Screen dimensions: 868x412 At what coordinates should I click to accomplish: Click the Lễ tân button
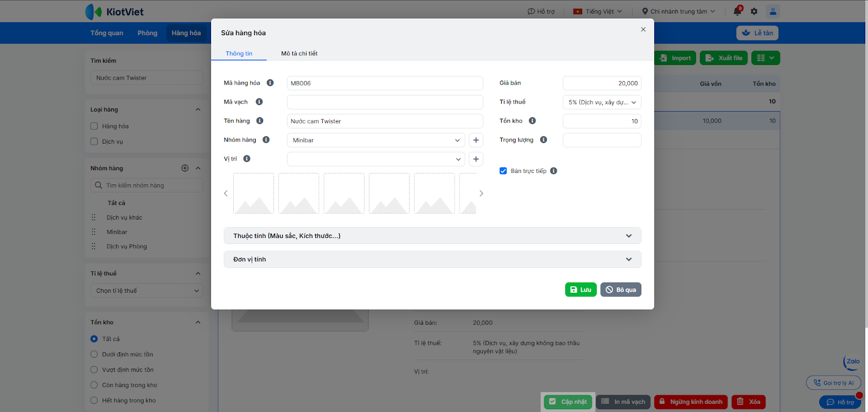coord(757,33)
